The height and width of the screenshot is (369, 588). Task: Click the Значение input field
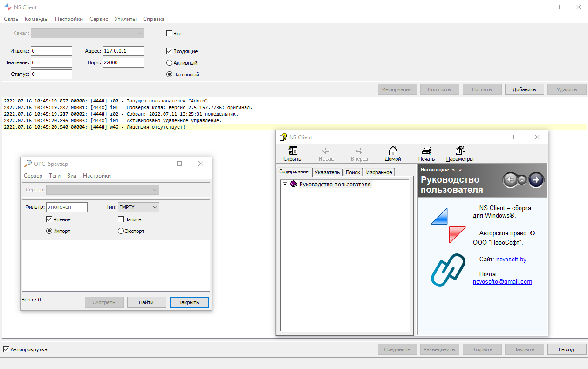[x=51, y=62]
